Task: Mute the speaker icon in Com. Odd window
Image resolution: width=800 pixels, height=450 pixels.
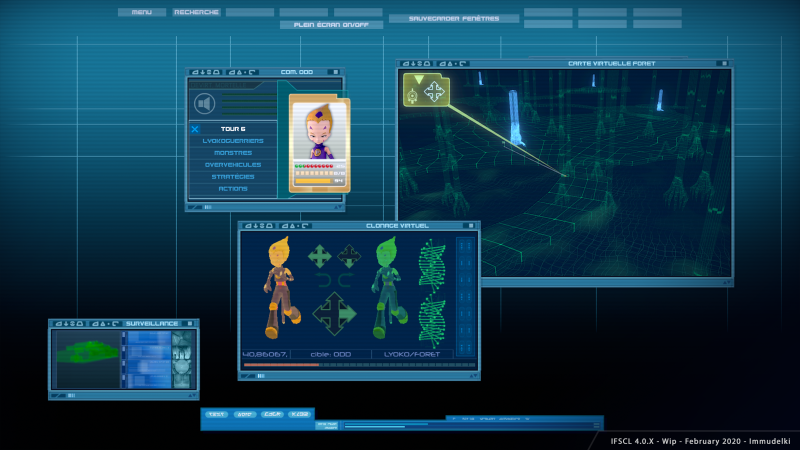Action: (x=205, y=104)
